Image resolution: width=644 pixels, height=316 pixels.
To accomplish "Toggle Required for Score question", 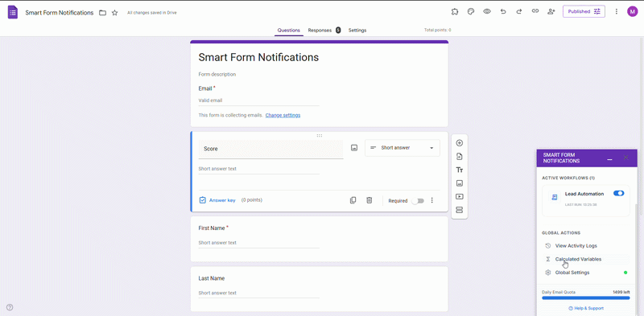I will coord(418,201).
